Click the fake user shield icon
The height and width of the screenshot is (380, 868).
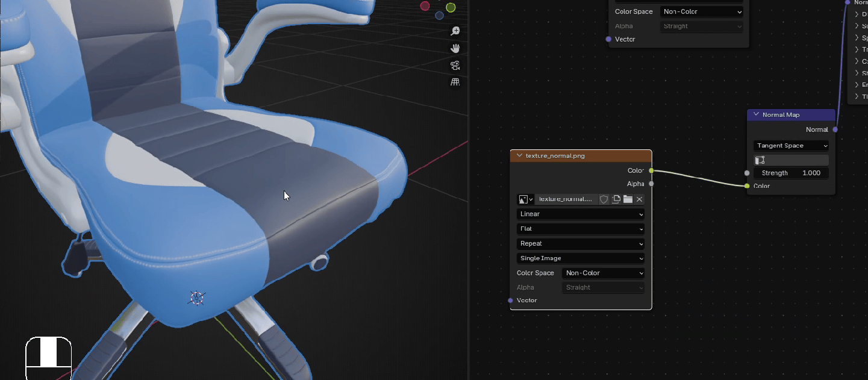[x=604, y=199]
